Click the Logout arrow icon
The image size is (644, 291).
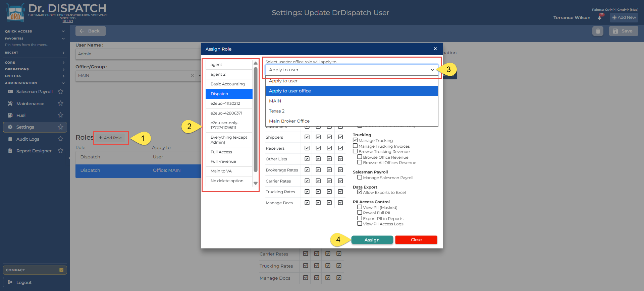click(x=10, y=282)
